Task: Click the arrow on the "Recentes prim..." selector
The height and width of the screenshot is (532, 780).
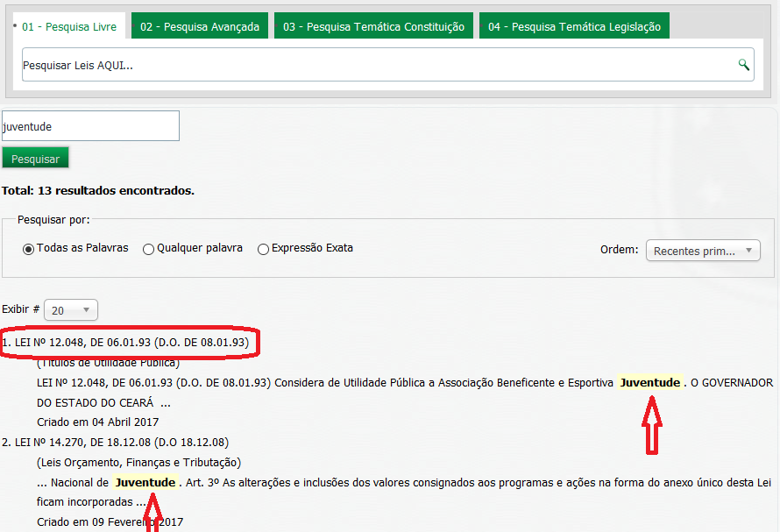Action: (x=747, y=250)
